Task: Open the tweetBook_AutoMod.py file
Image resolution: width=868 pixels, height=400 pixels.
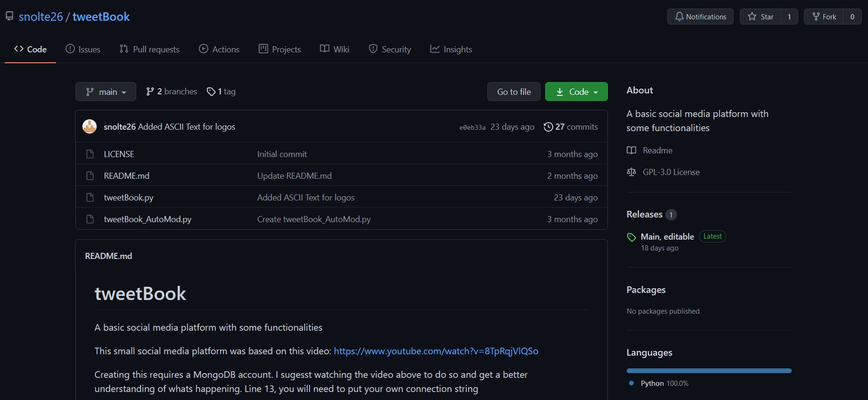Action: 147,219
